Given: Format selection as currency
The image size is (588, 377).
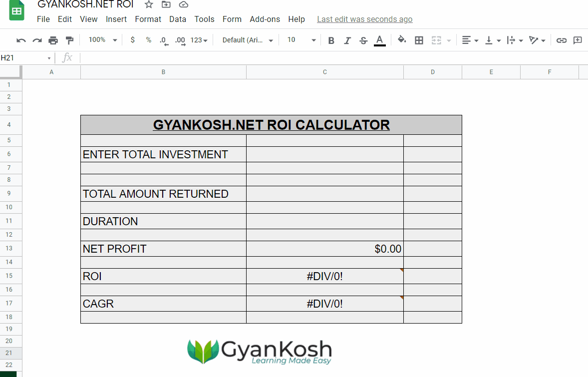Looking at the screenshot, I should pyautogui.click(x=132, y=40).
